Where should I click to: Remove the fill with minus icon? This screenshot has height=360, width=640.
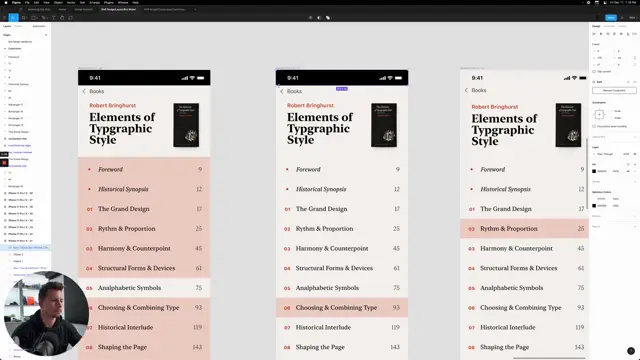(635, 171)
